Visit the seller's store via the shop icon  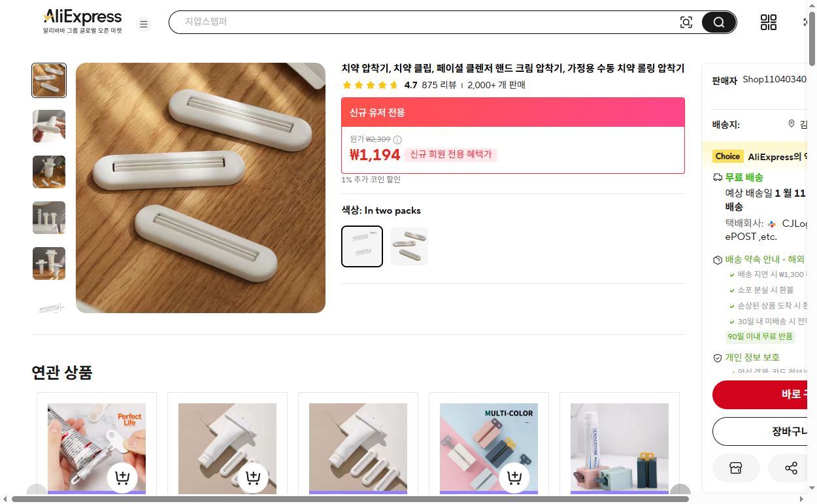tap(736, 468)
